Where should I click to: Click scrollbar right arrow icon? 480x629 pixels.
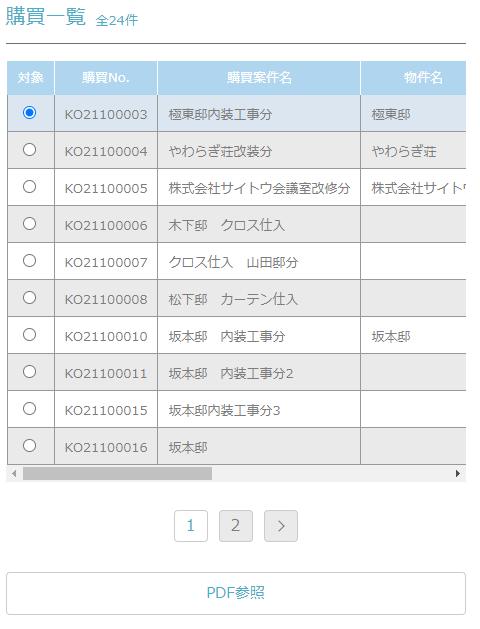click(x=458, y=474)
